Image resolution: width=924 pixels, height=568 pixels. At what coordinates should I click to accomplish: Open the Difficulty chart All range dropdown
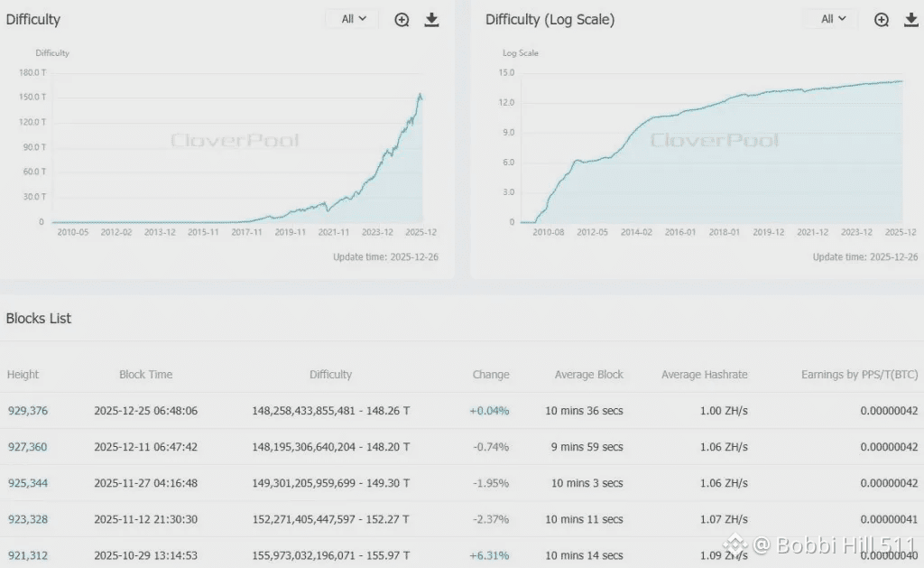pos(353,19)
